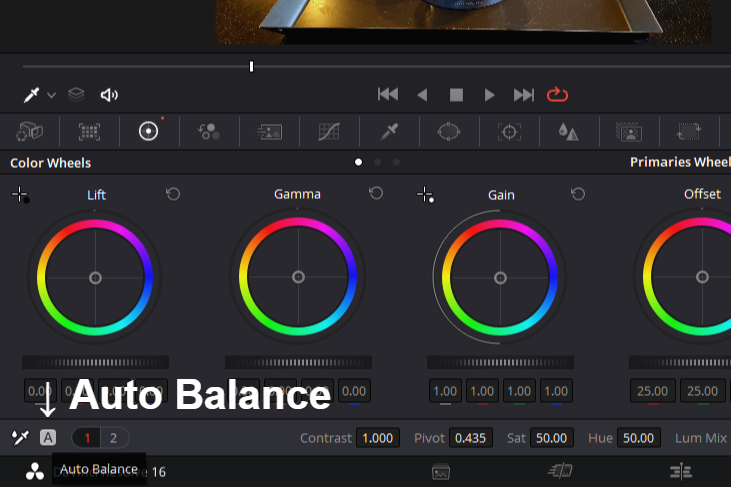This screenshot has width=731, height=487.
Task: Switch to second Color Wheels page dot
Action: click(x=378, y=162)
